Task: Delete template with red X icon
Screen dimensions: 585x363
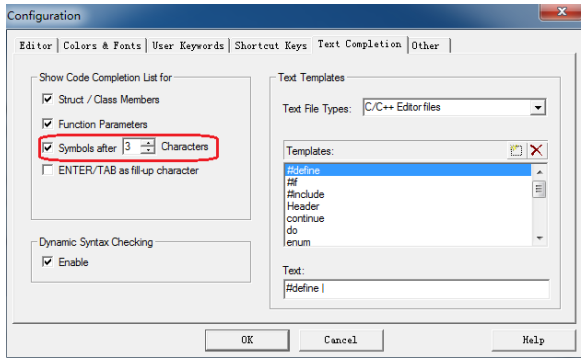Action: pos(536,150)
